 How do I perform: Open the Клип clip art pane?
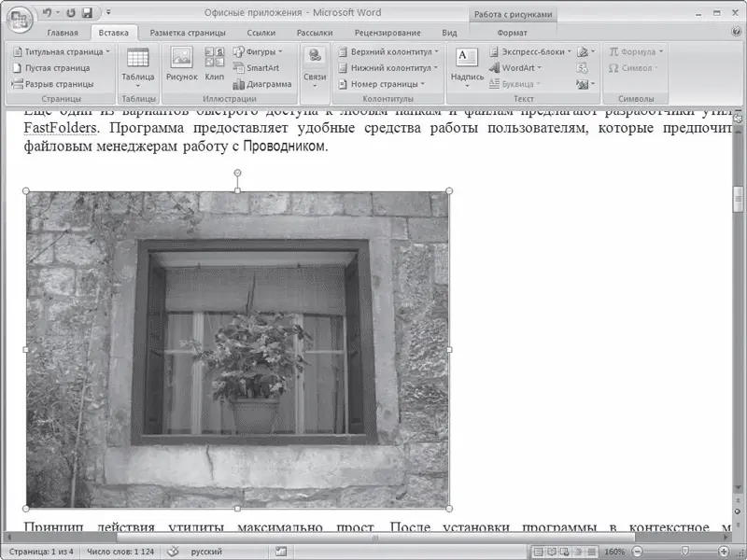[215, 64]
